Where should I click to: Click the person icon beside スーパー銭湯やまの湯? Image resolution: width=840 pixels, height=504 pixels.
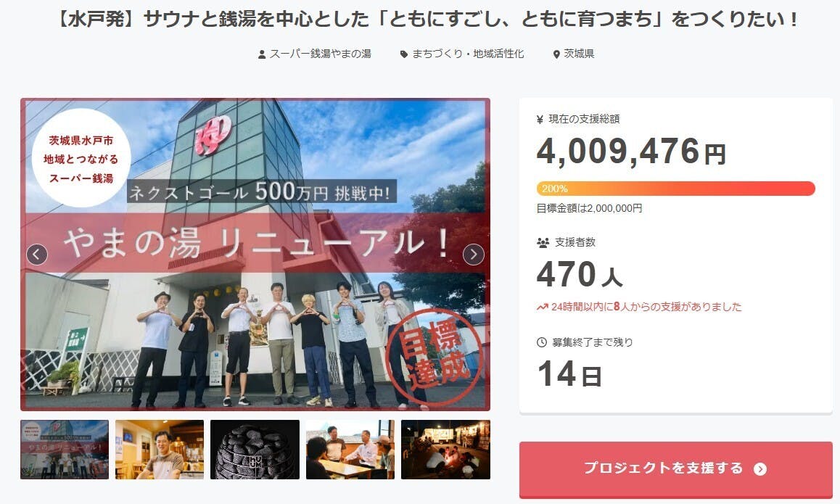(x=261, y=54)
